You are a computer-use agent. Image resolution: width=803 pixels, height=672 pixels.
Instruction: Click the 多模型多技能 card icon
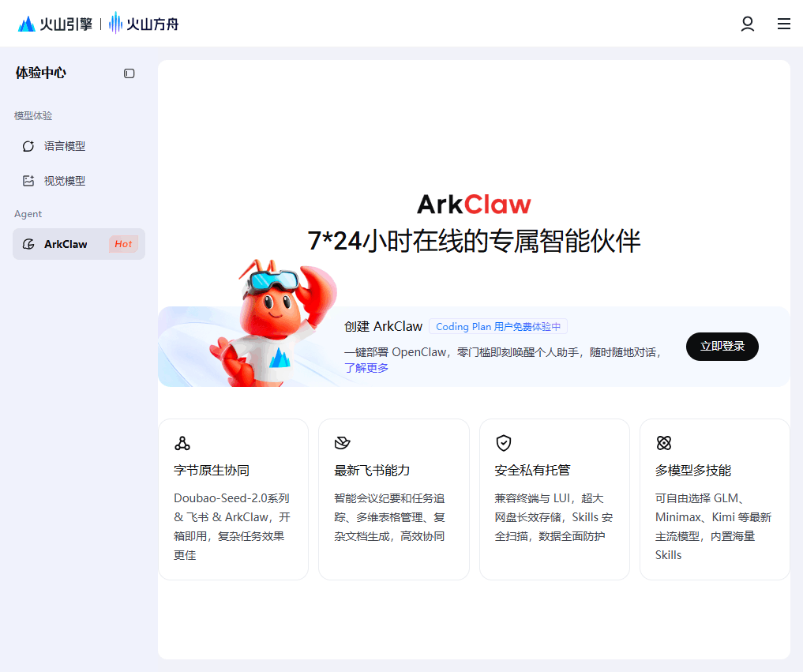(x=664, y=443)
